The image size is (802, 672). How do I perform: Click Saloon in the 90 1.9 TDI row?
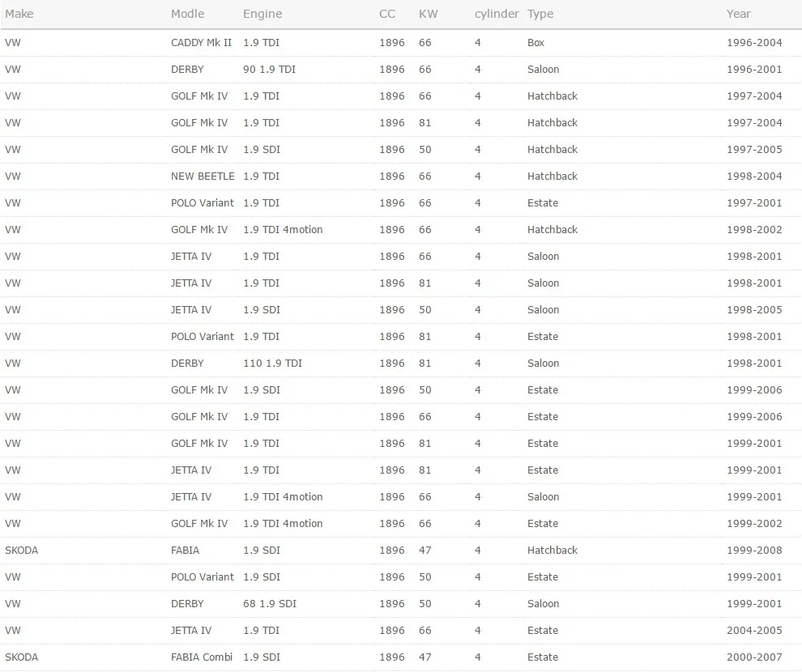(544, 70)
